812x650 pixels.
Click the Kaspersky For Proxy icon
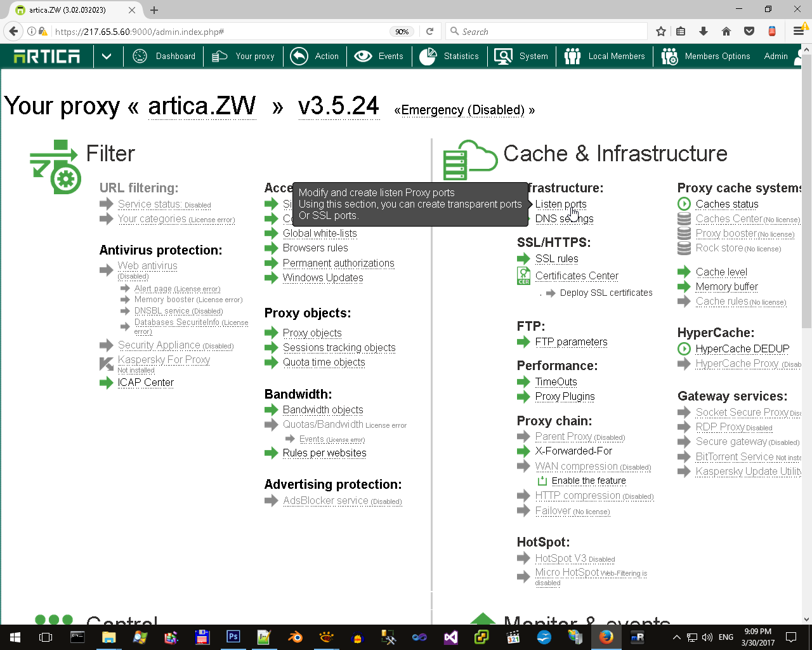[x=107, y=364]
